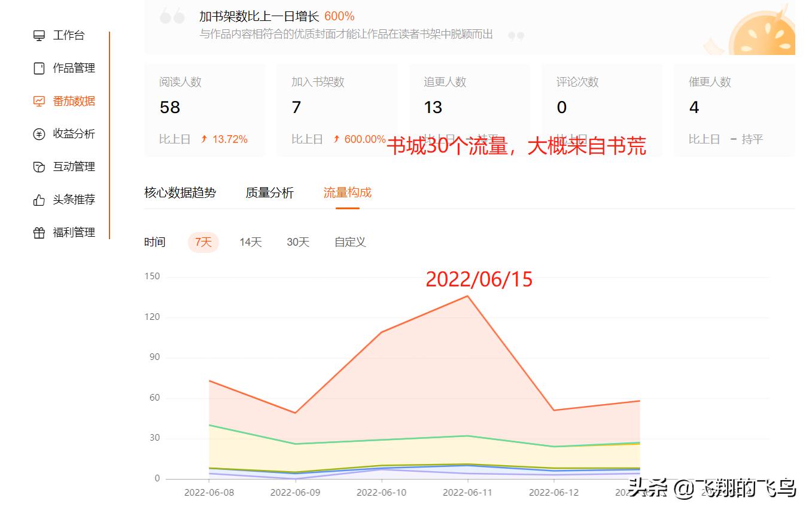Switch to the 14天 time range

click(250, 242)
